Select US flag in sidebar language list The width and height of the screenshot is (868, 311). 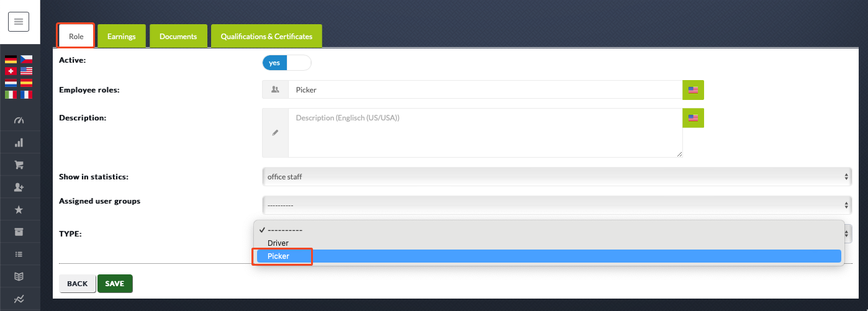(26, 71)
